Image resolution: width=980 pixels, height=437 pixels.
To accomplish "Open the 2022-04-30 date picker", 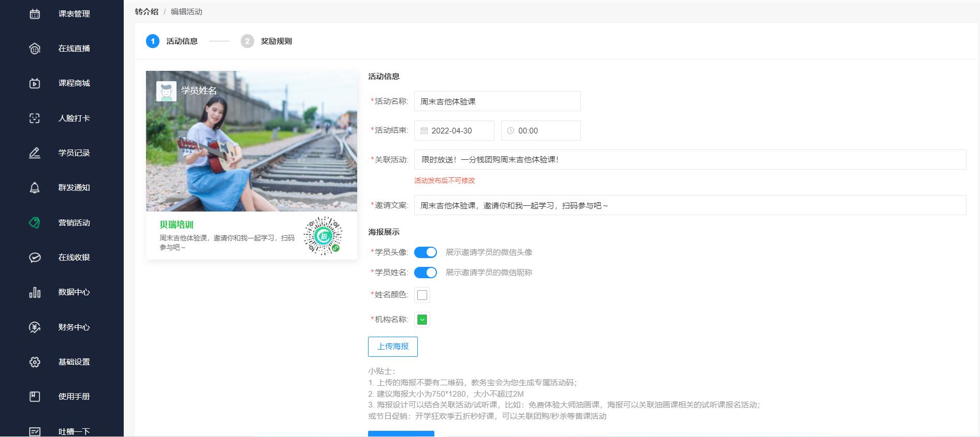I will click(455, 131).
